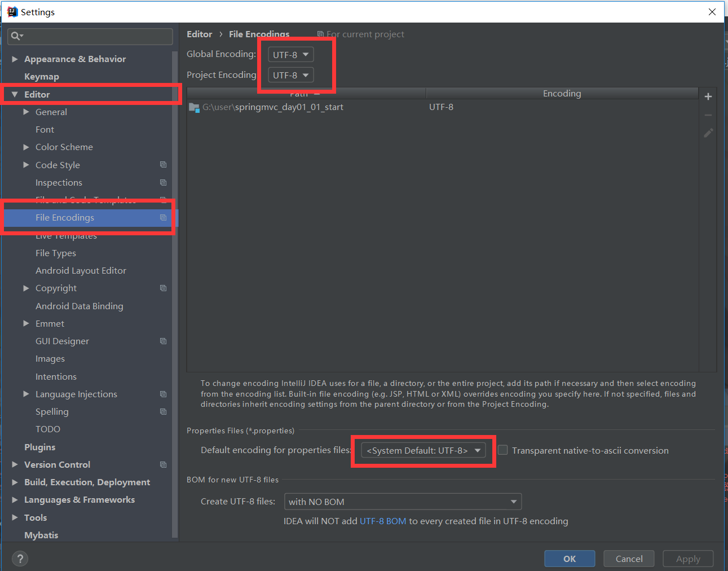Close the Settings dialog

tap(712, 12)
